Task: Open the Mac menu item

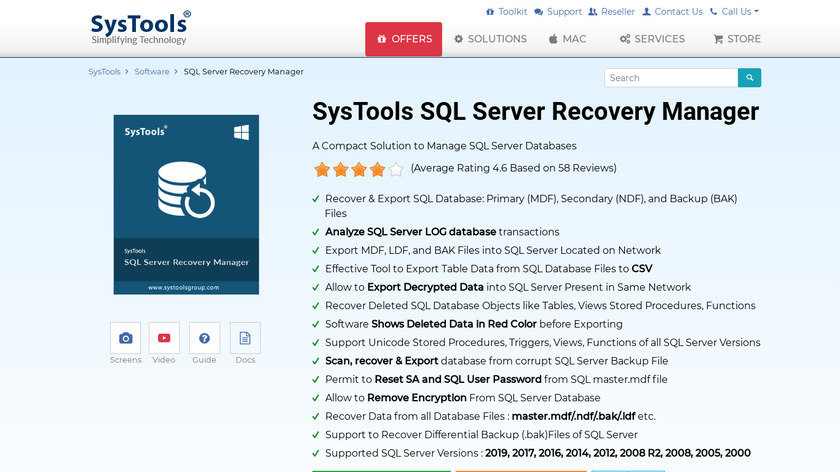Action: (x=567, y=39)
